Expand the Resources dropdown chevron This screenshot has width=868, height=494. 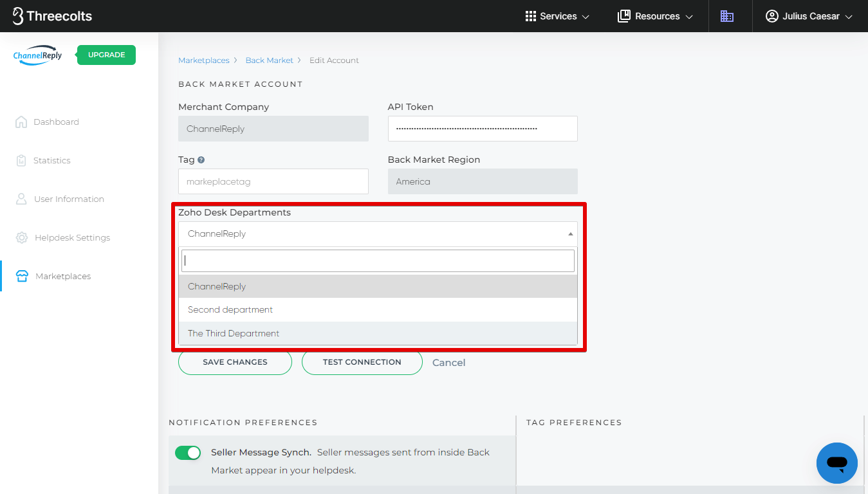689,17
